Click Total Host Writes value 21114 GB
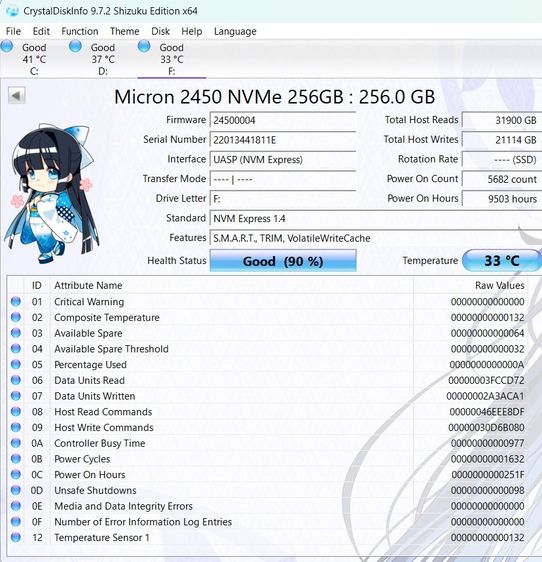 (502, 140)
